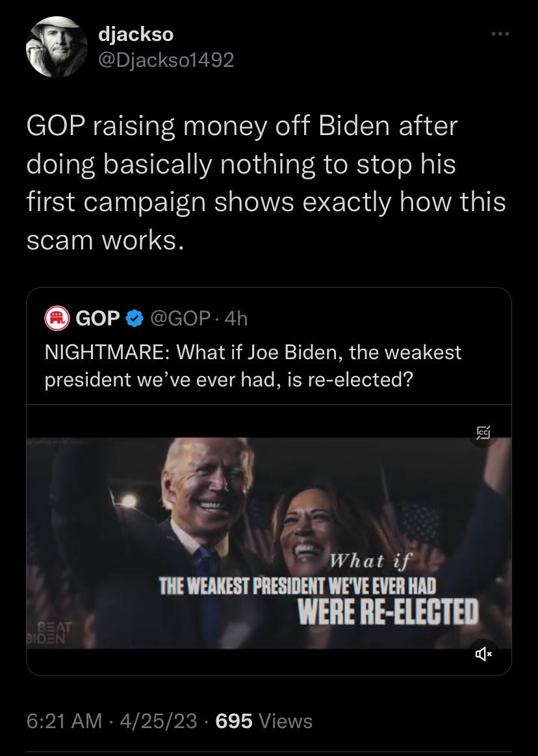The image size is (538, 756).
Task: Open the @GOP handle in quoted tweet
Action: point(180,318)
